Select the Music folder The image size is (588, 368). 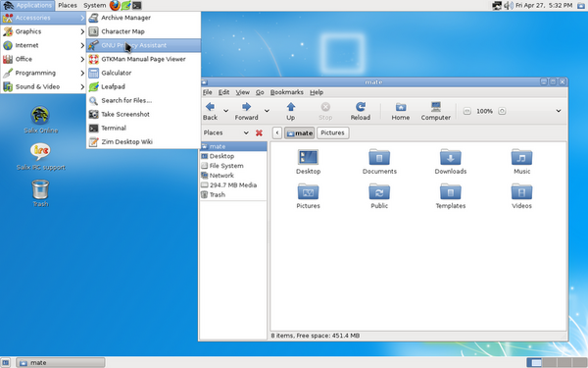pyautogui.click(x=521, y=162)
